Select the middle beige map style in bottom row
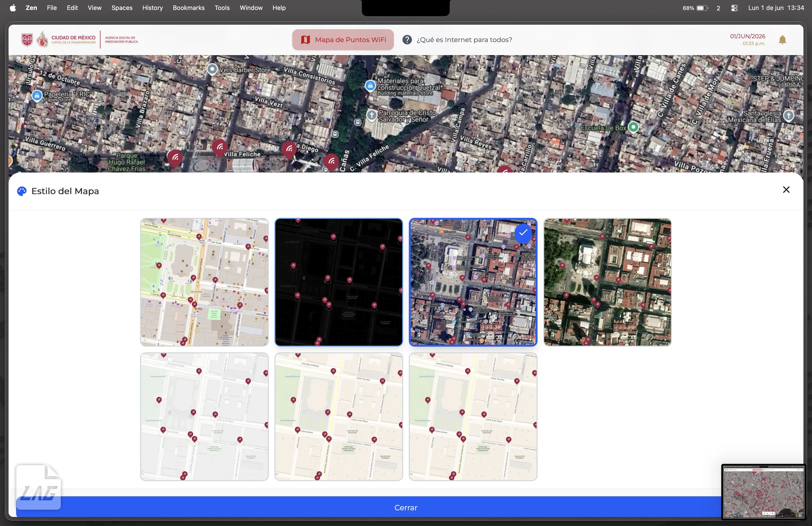 (x=338, y=417)
